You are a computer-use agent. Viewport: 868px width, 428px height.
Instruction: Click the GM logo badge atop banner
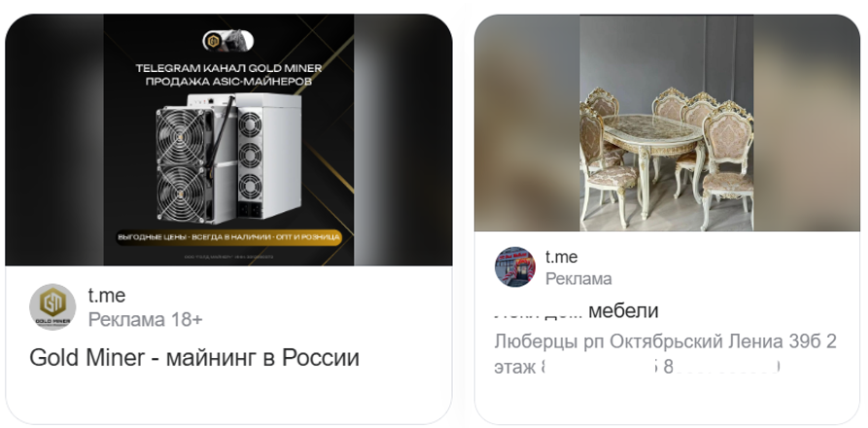tap(228, 41)
